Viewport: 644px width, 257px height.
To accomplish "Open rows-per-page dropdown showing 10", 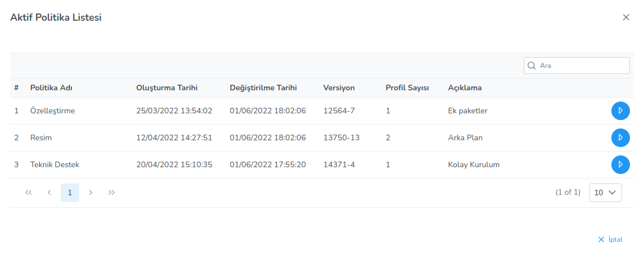I will [x=606, y=192].
